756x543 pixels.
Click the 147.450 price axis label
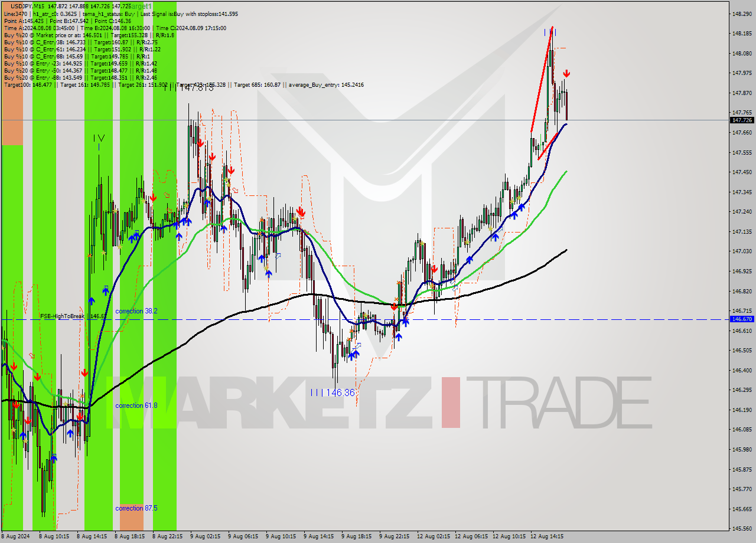tap(742, 172)
